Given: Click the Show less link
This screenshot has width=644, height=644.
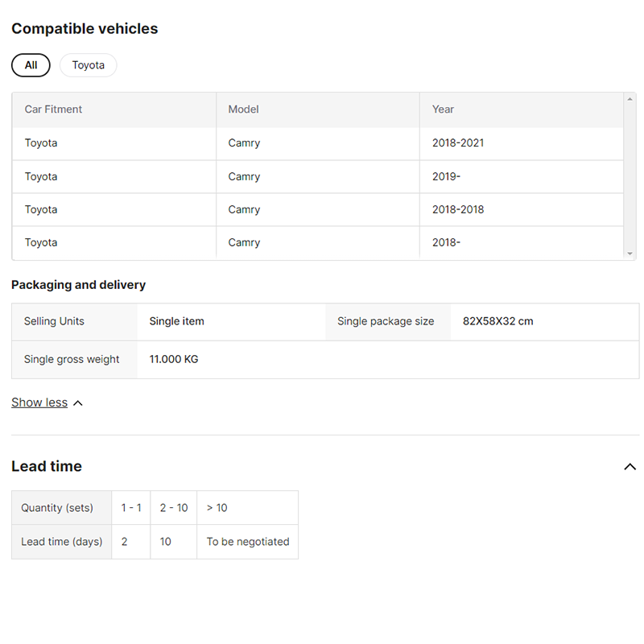Looking at the screenshot, I should pyautogui.click(x=39, y=402).
